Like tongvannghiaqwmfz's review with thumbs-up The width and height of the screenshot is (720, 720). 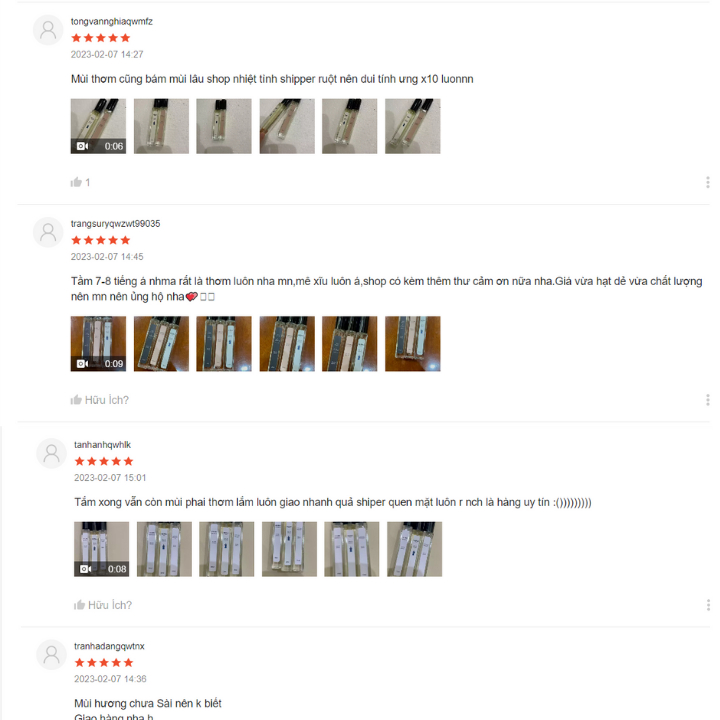(76, 182)
